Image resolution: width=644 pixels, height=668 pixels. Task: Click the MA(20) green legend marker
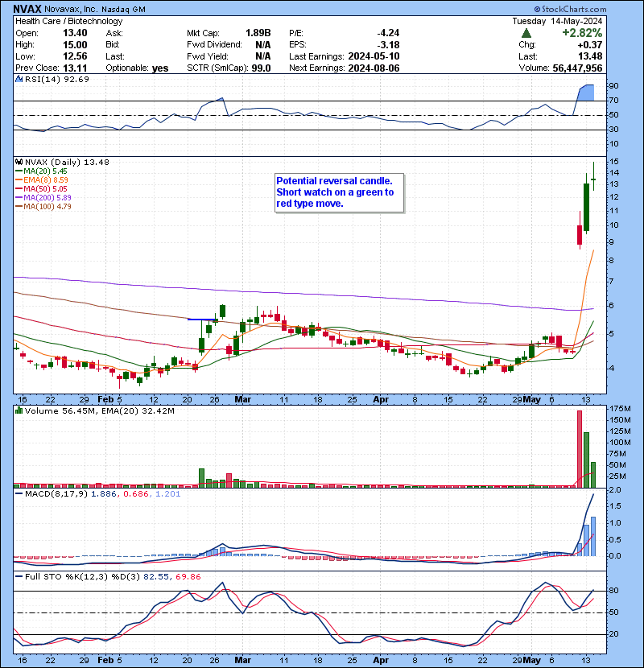pos(19,172)
